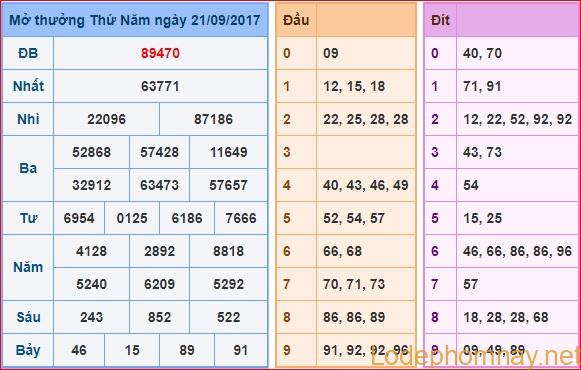Click the Nhì result 22096
The image size is (581, 370).
(107, 119)
